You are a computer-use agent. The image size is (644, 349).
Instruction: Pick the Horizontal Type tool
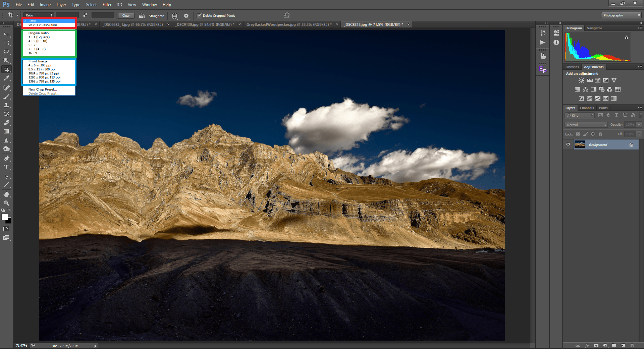pyautogui.click(x=6, y=167)
